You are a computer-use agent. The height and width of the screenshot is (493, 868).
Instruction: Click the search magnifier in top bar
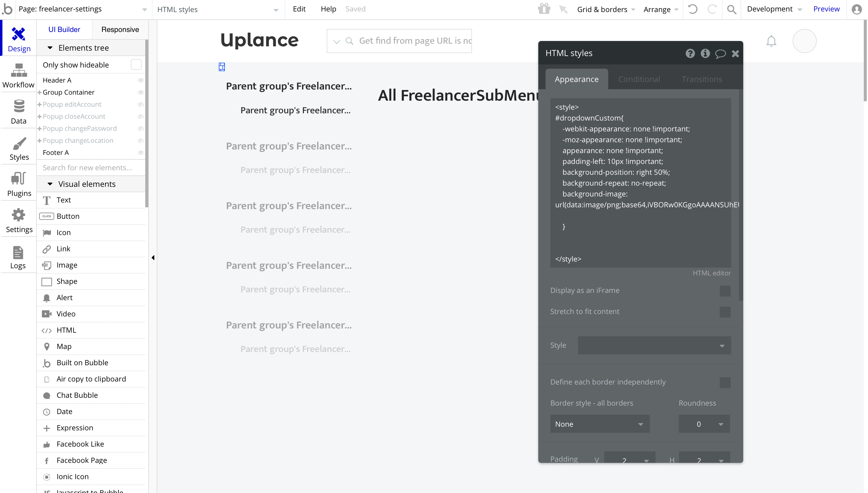[x=731, y=9]
